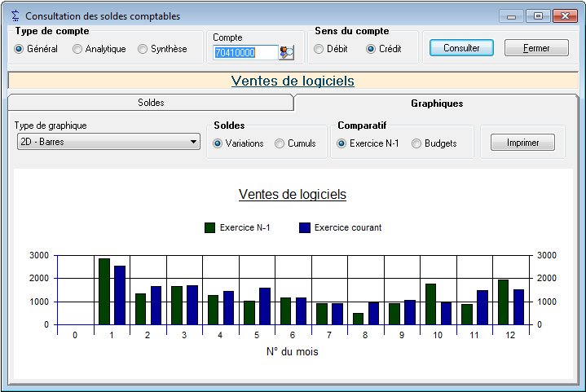This screenshot has width=586, height=392.
Task: Pick Budgets comparison
Action: tap(434, 143)
